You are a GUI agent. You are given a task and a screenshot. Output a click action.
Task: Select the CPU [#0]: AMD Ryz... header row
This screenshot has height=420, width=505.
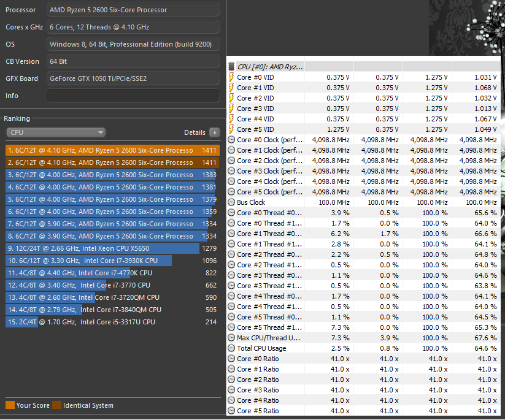tap(364, 67)
